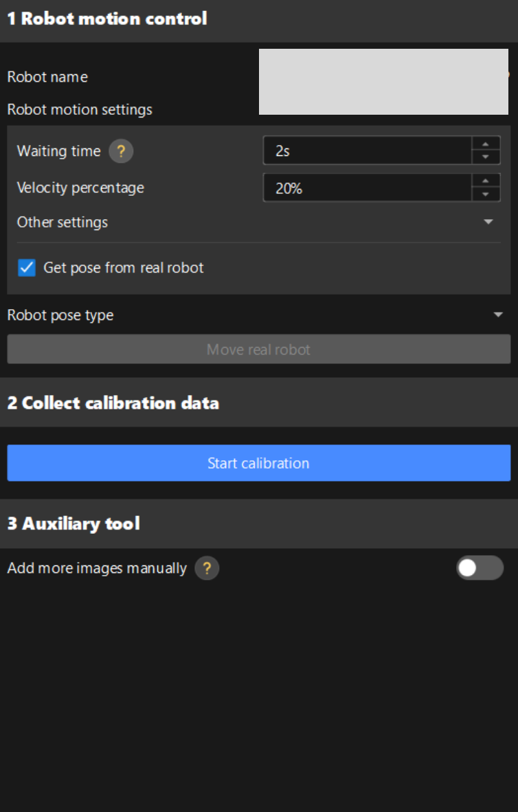Select the Robot motion control section header
This screenshot has height=812, width=518.
tap(107, 19)
